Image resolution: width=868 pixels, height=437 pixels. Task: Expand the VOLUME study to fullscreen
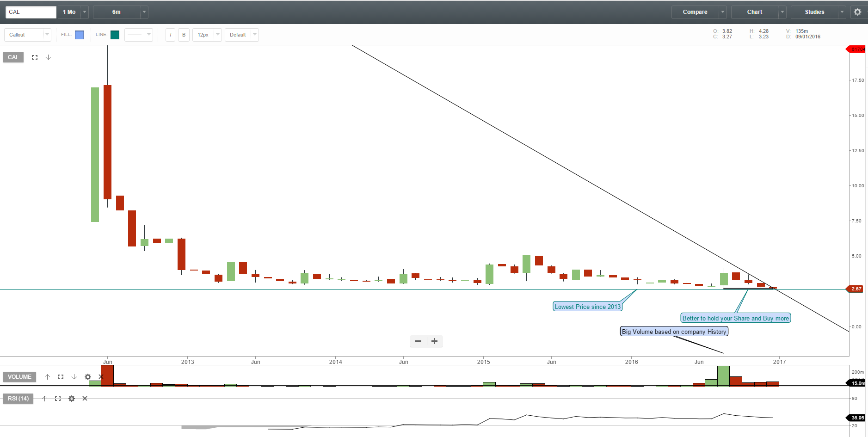click(x=61, y=377)
